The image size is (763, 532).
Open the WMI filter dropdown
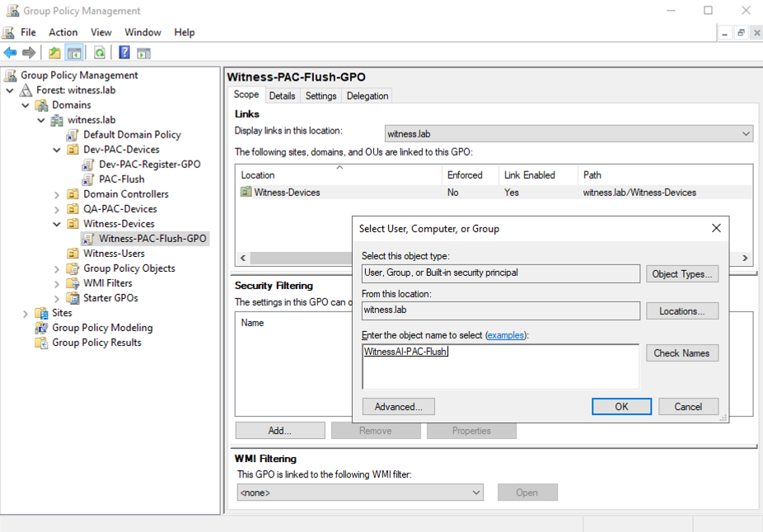pos(360,492)
